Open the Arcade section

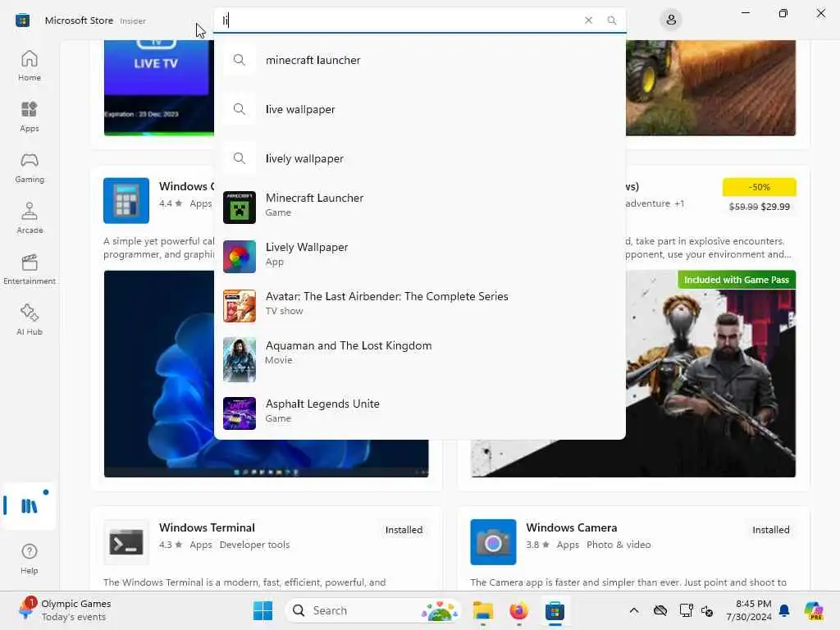click(30, 218)
